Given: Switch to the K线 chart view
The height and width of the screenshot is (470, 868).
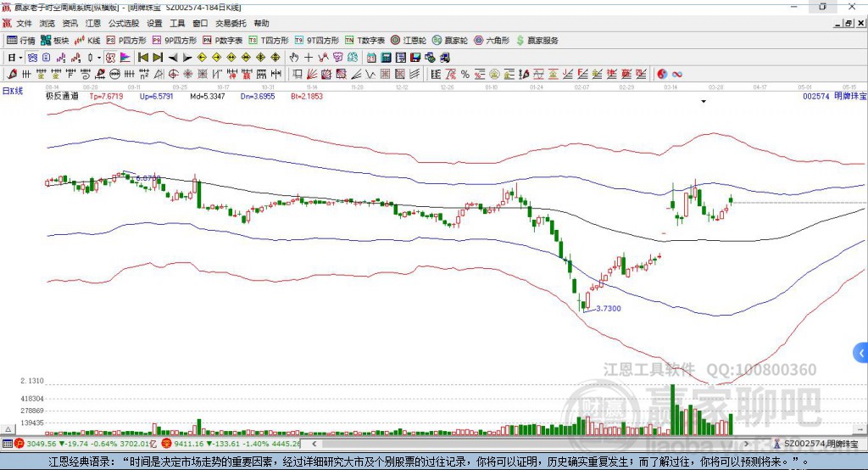Looking at the screenshot, I should [87, 41].
